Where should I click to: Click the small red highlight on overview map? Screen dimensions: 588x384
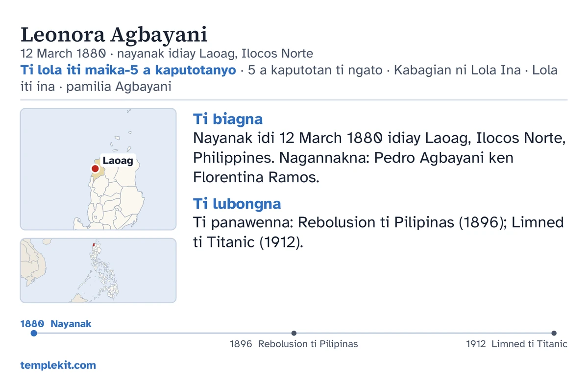click(x=93, y=244)
